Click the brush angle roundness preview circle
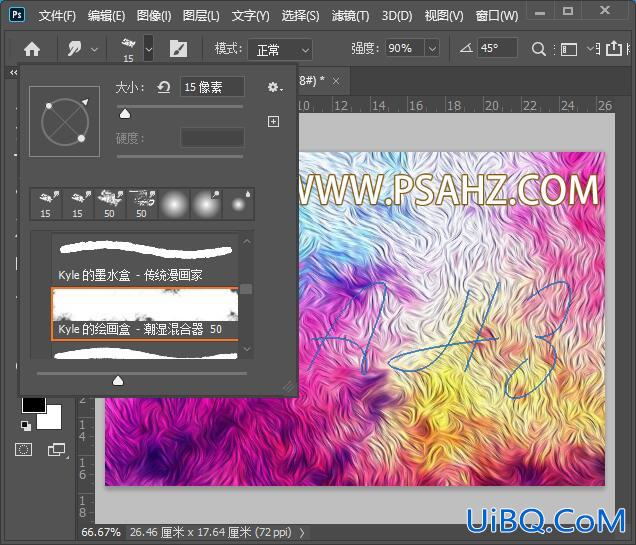636x545 pixels. (x=64, y=121)
